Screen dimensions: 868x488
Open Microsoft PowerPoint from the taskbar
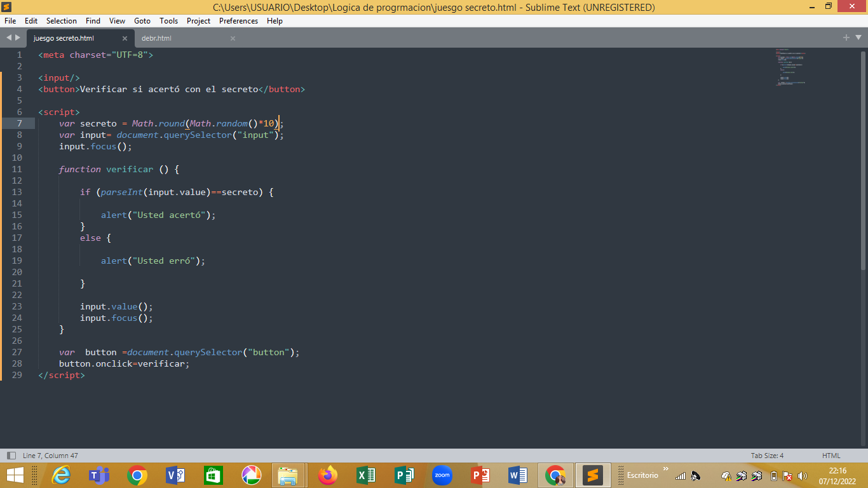480,475
